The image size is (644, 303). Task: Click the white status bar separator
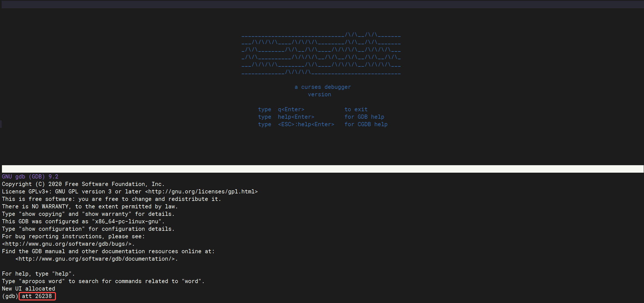click(322, 169)
